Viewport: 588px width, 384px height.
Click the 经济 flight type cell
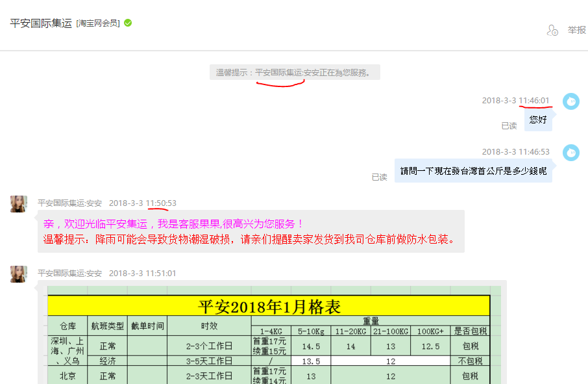107,361
